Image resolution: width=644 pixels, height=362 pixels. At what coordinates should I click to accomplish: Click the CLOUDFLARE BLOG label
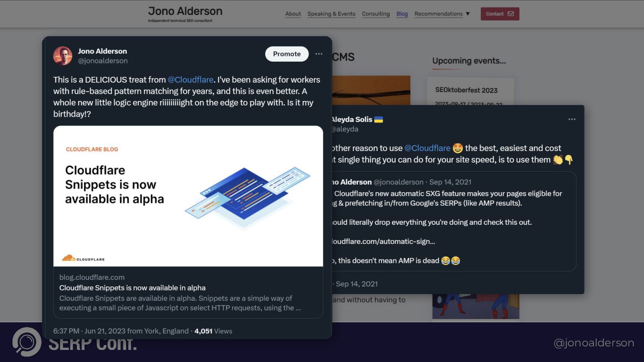click(x=92, y=149)
